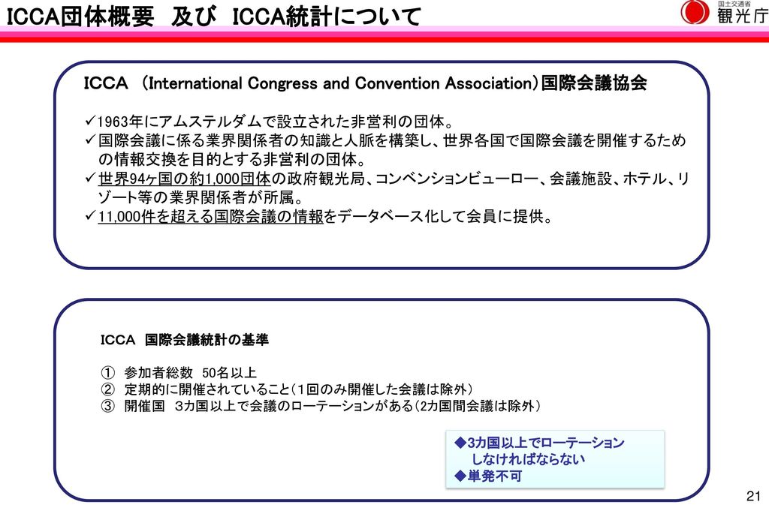
Task: Click criterion '② 定期的に開催されていること'
Action: click(x=286, y=389)
